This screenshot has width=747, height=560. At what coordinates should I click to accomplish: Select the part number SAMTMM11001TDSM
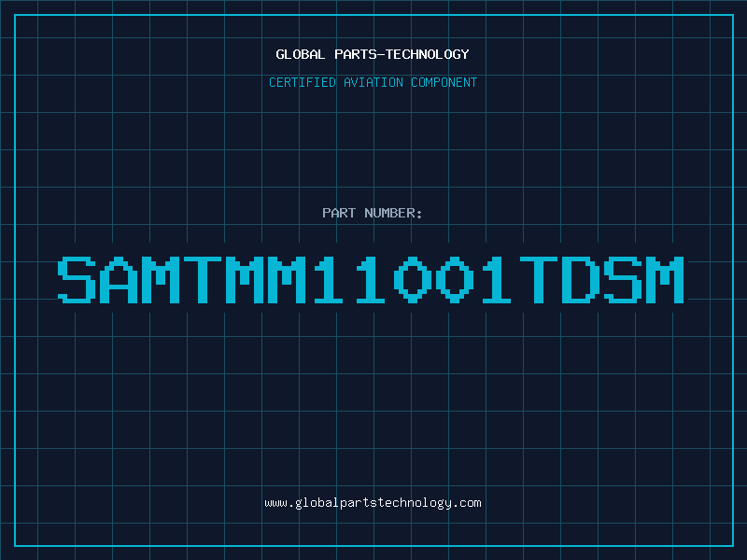point(371,280)
